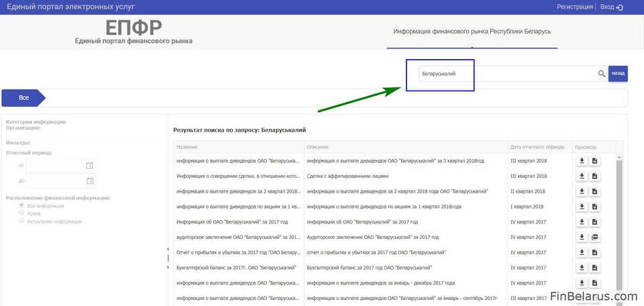644x306 pixels.
Task: Click the 'I квартал 2018' period cell
Action: (x=527, y=207)
